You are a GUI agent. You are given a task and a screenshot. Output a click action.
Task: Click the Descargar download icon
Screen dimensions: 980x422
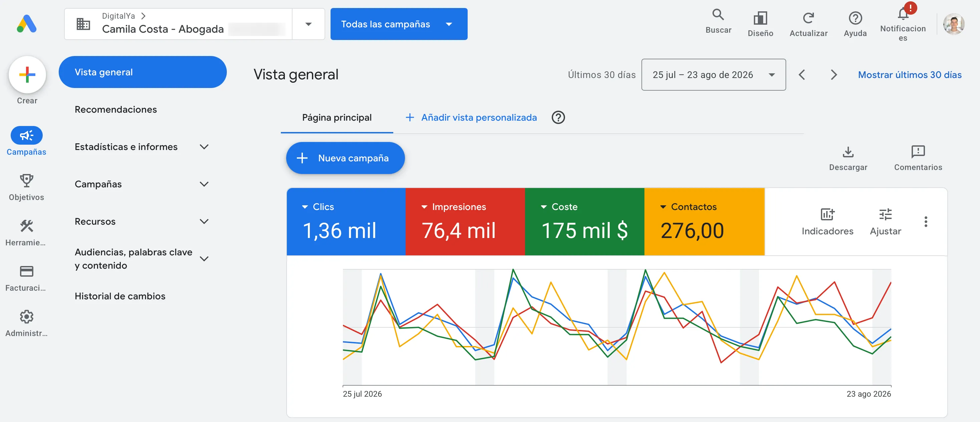click(848, 152)
